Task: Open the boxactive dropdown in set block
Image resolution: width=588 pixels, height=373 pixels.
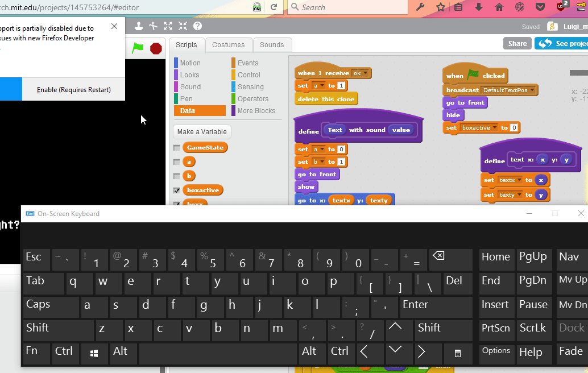Action: coord(495,128)
